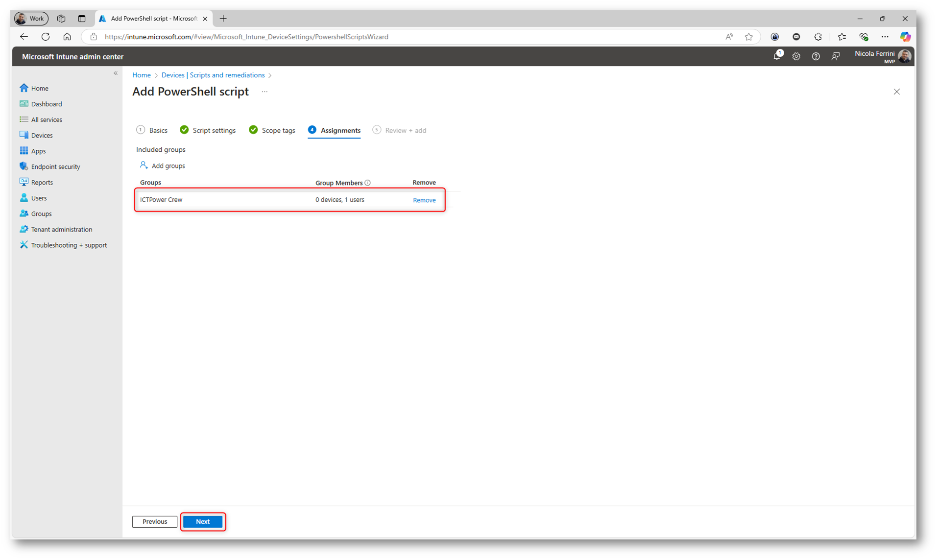Follow Devices | Scripts and remediations breadcrumb
This screenshot has height=560, width=937.
pos(213,75)
